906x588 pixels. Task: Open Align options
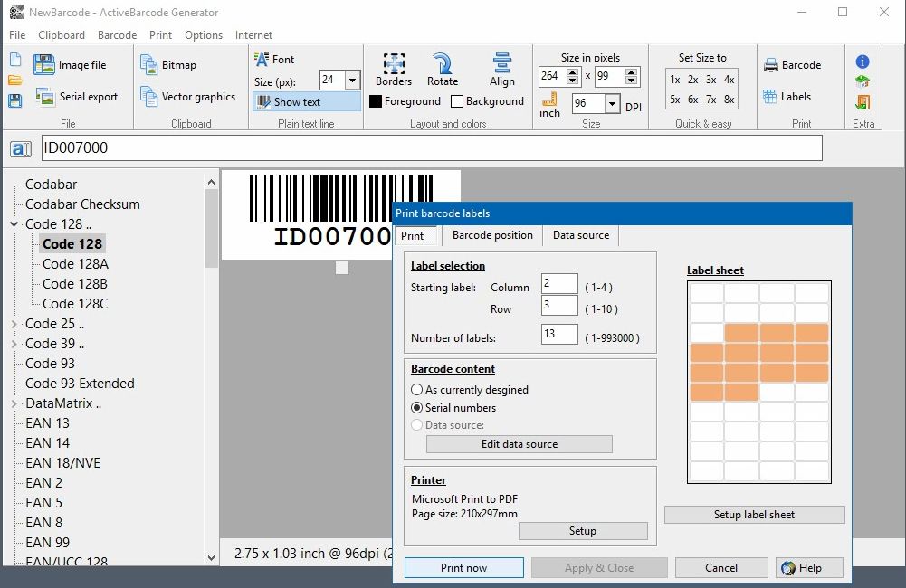502,70
